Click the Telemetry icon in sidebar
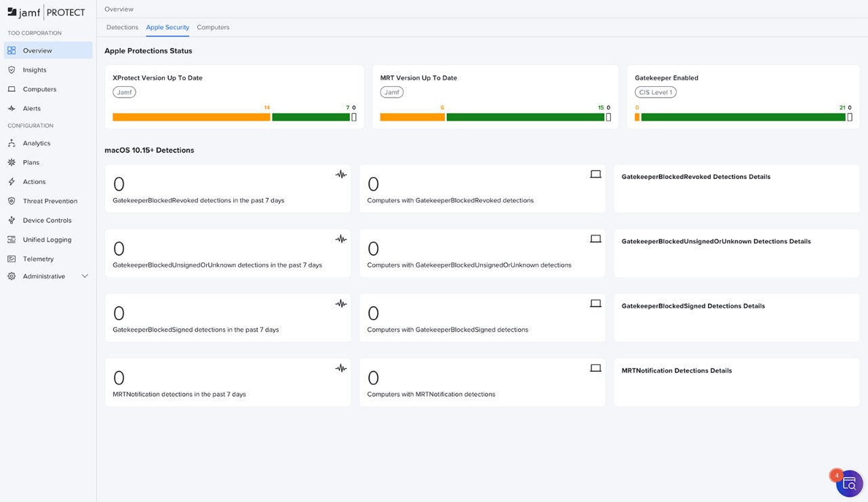868x502 pixels. [x=12, y=259]
